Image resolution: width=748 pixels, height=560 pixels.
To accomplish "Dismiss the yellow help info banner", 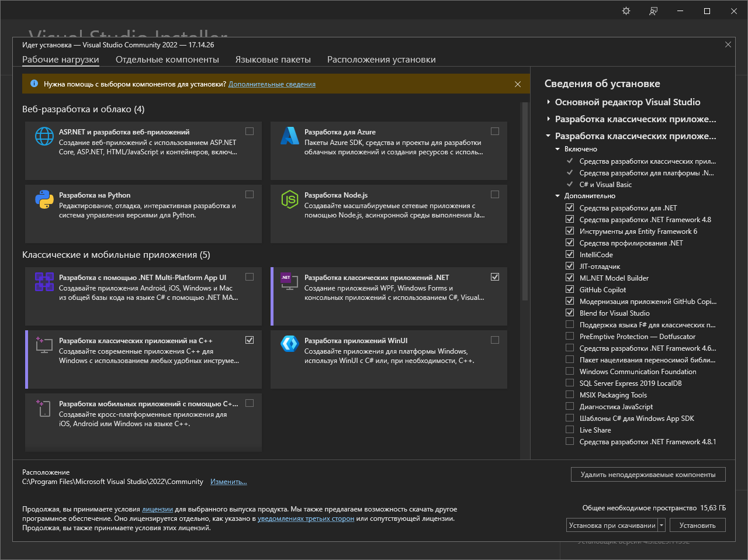I will click(x=518, y=84).
